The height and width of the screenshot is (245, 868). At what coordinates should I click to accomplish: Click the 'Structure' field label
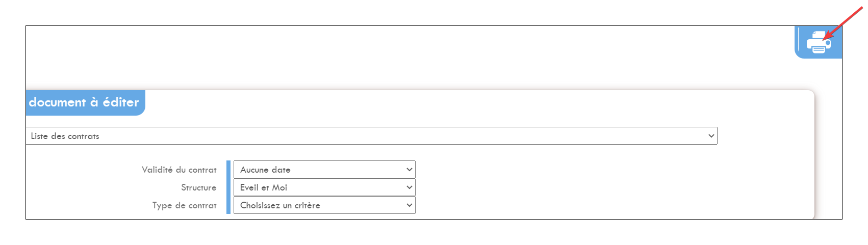coord(198,187)
